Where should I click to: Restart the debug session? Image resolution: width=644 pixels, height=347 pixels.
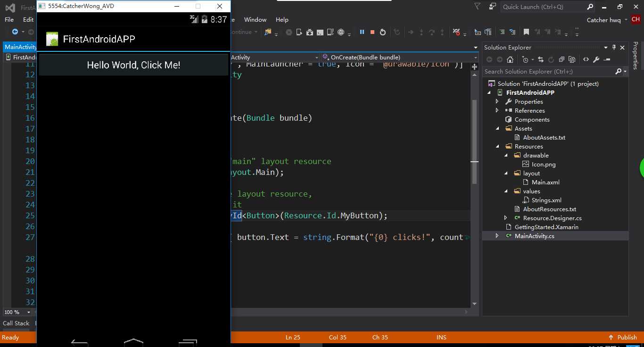click(383, 32)
